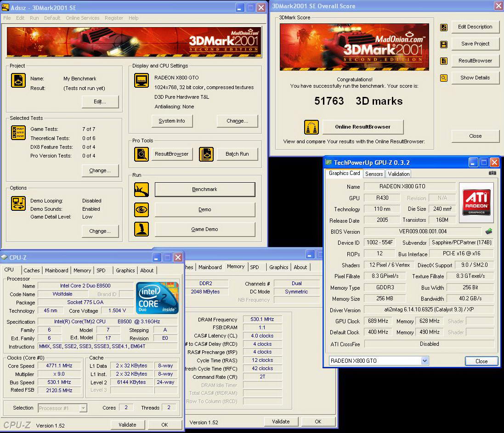Screen dimensions: 504x433
Task: Open Graphics tab in front CPU-Z window
Action: click(x=125, y=270)
